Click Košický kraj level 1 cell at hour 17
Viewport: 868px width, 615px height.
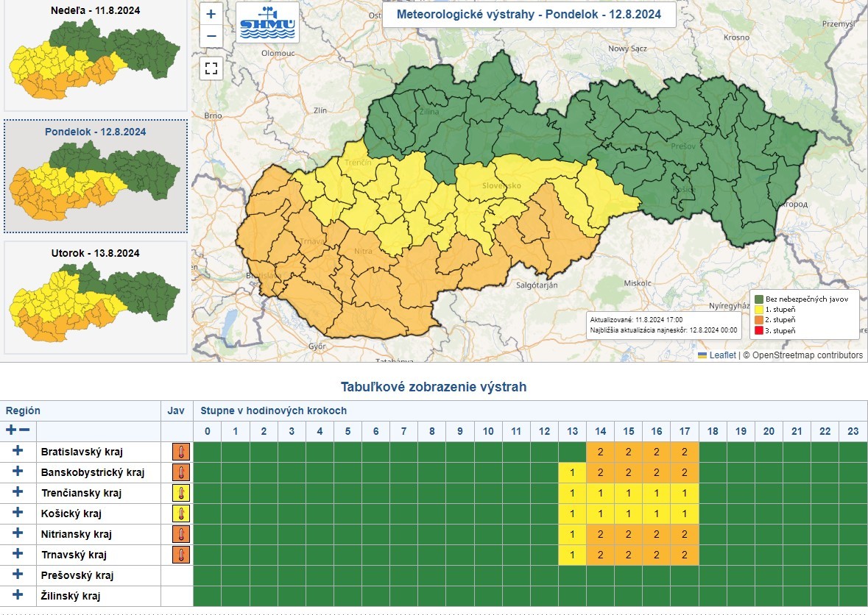pyautogui.click(x=684, y=513)
